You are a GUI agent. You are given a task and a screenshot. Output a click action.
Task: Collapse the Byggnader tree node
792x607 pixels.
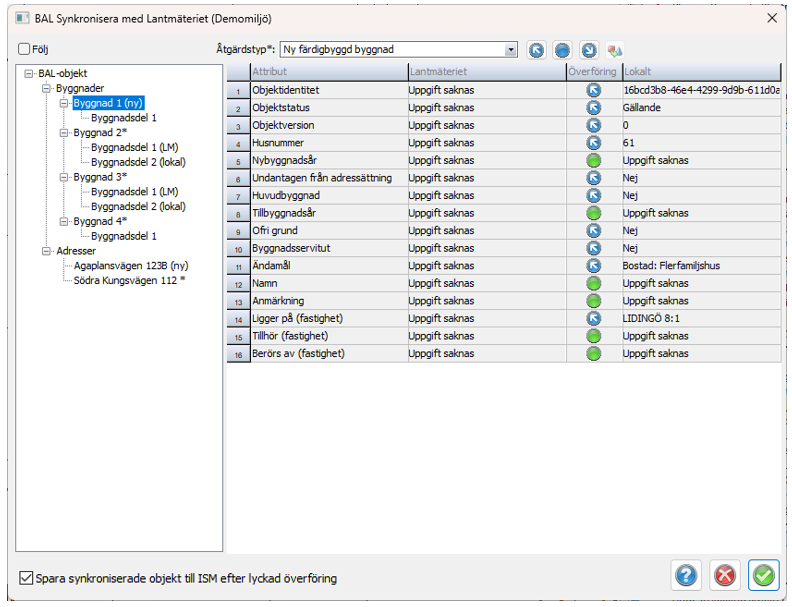click(46, 88)
